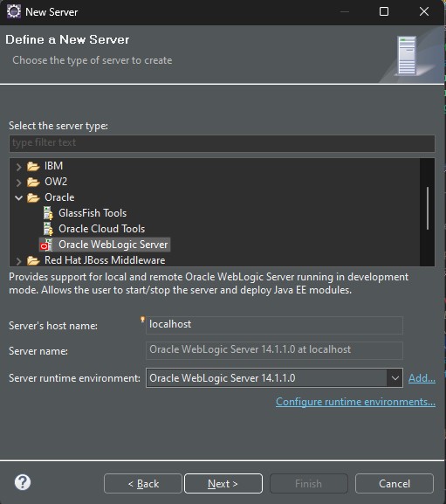446x504 pixels.
Task: Collapse the Oracle tree node
Action: [x=18, y=197]
